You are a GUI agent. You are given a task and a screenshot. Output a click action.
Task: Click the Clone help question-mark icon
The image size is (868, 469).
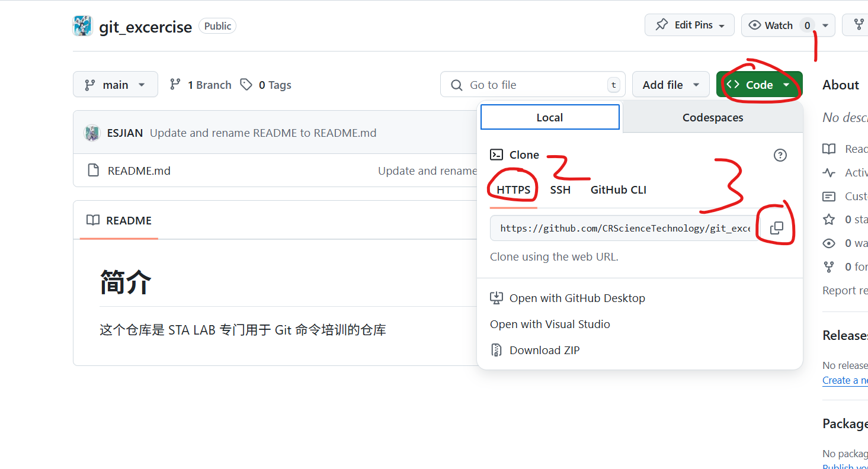point(780,155)
